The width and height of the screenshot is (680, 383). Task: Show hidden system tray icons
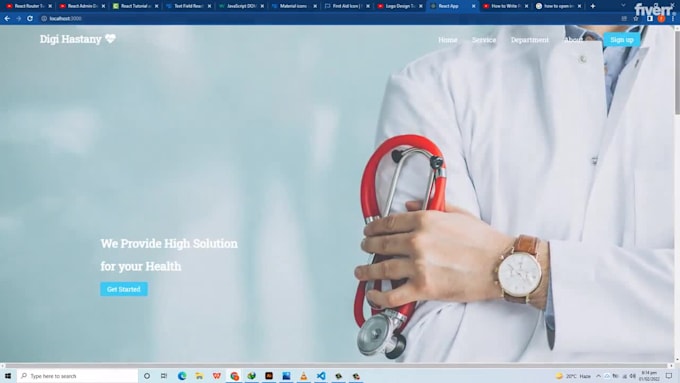pyautogui.click(x=598, y=376)
